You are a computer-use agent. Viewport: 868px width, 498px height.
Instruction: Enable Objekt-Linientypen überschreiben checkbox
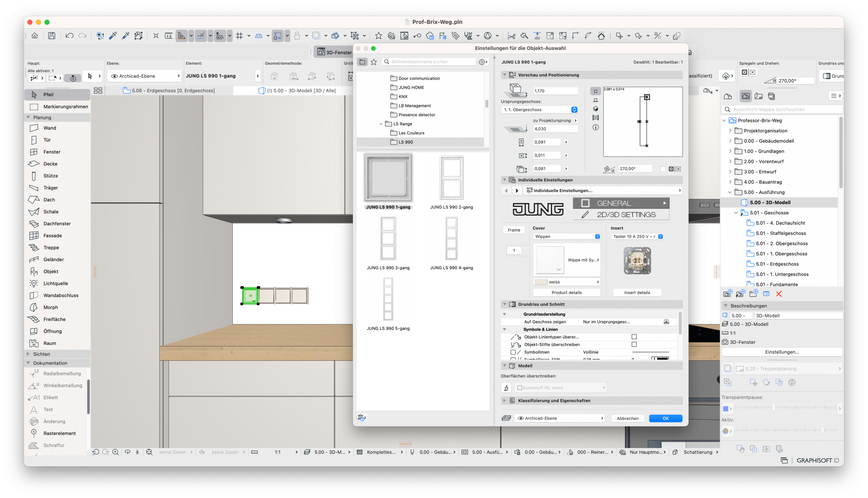click(634, 337)
